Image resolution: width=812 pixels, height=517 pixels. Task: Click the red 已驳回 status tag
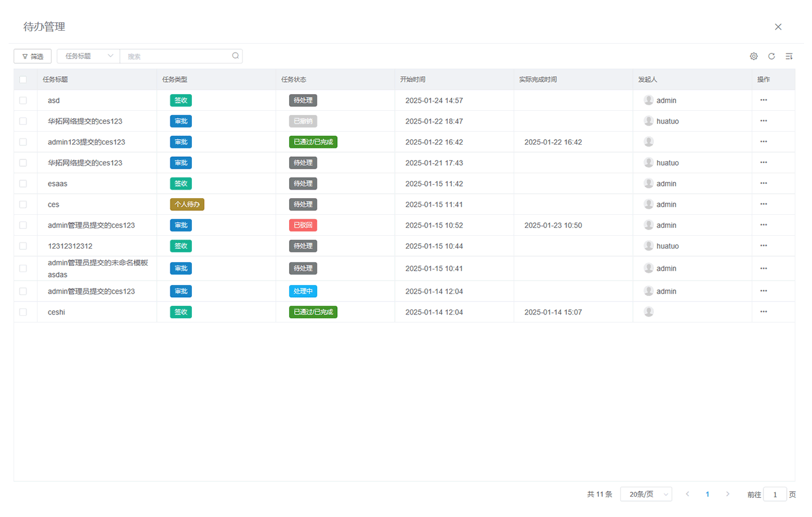pos(303,225)
